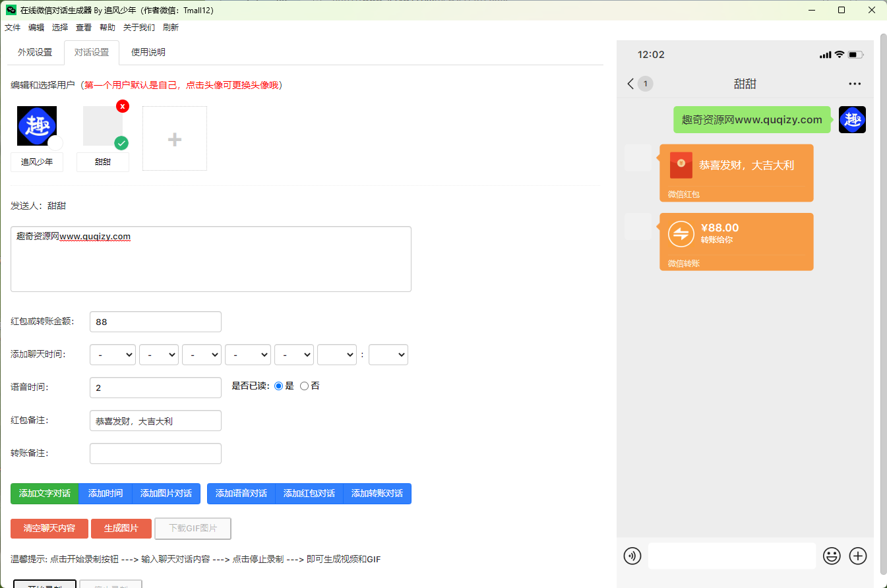Open the three-dot chat menu icon
The image size is (887, 588).
click(855, 84)
